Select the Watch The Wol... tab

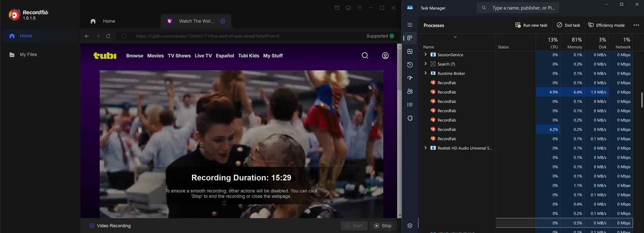pyautogui.click(x=196, y=21)
